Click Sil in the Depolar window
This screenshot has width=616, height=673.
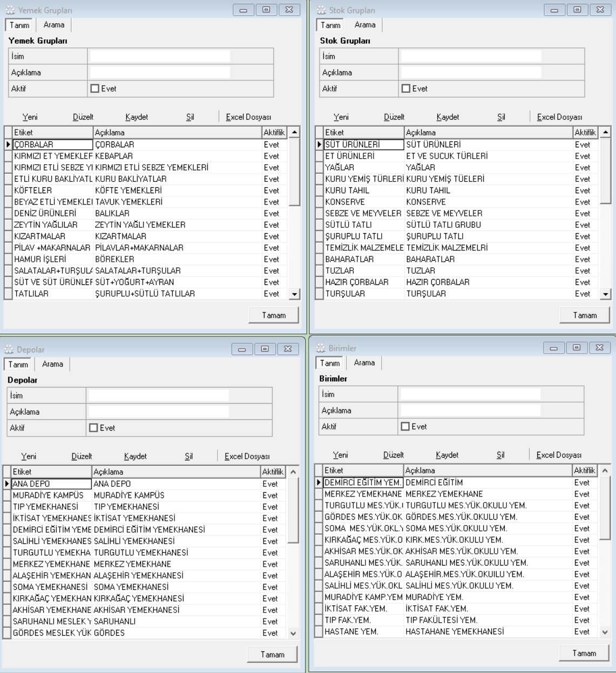point(189,457)
